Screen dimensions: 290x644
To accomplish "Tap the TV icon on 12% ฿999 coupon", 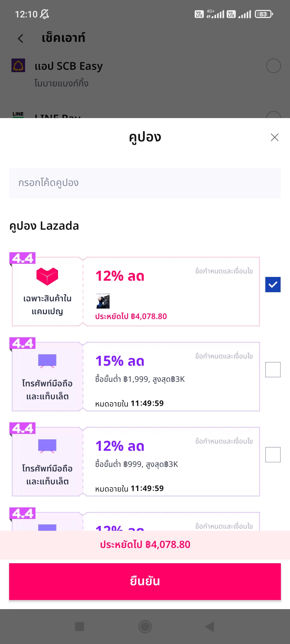I will point(47,446).
